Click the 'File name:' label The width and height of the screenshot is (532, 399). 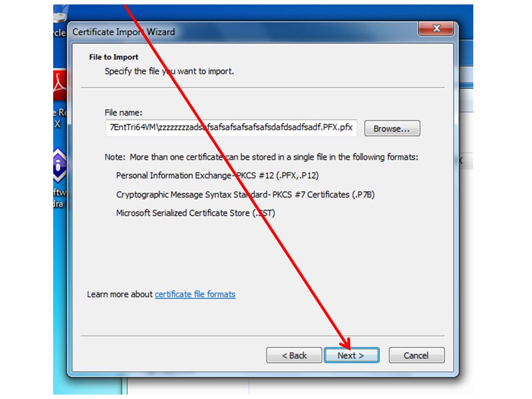point(123,112)
